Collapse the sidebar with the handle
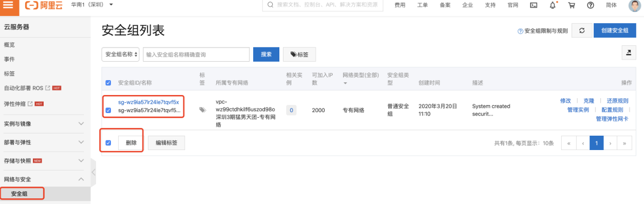Image resolution: width=644 pixels, height=204 pixels. pyautogui.click(x=93, y=172)
